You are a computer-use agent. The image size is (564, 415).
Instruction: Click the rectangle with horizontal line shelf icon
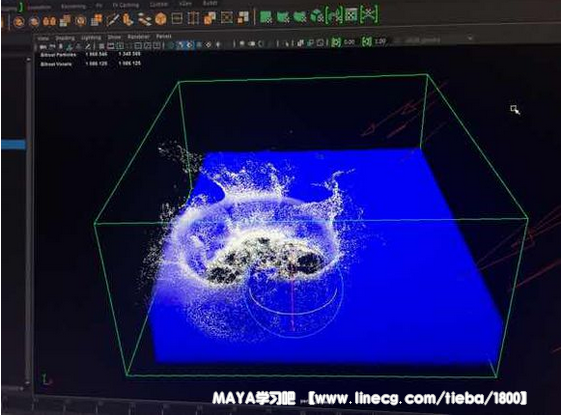(x=177, y=18)
